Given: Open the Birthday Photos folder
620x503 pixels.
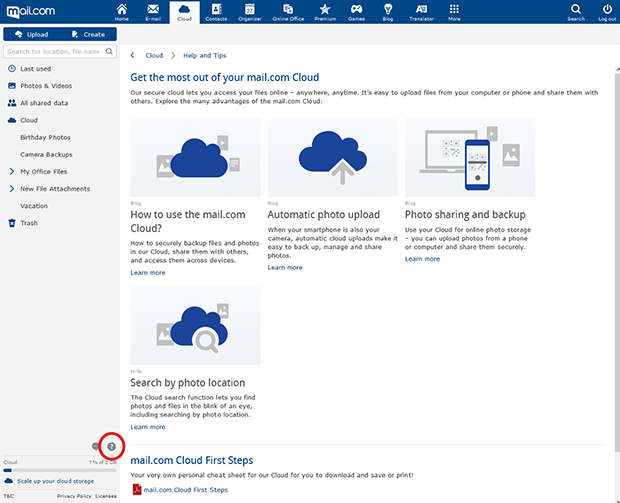Looking at the screenshot, I should coord(45,137).
